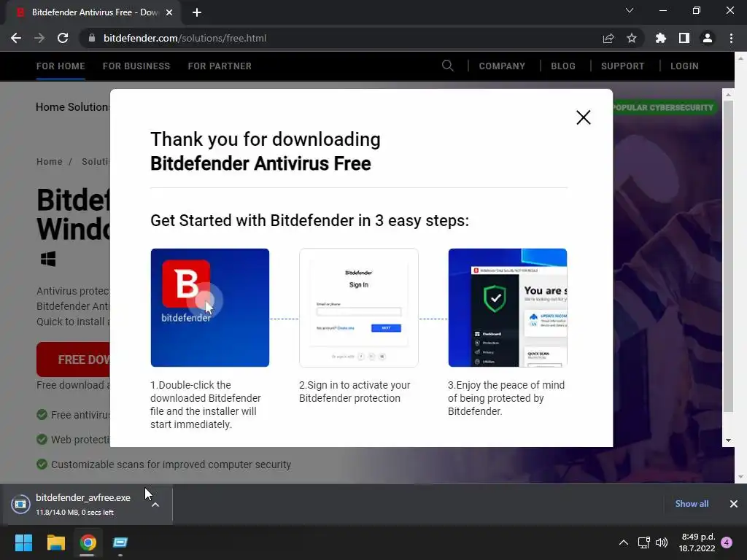Viewport: 747px width, 560px height.
Task: Open the SUPPORT link
Action: pyautogui.click(x=623, y=66)
